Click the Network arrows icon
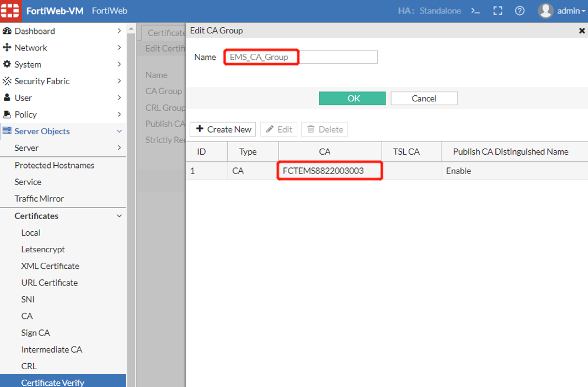 7,48
